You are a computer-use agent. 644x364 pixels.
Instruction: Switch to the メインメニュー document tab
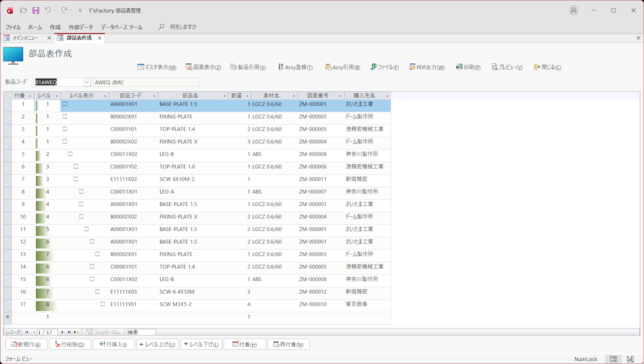point(25,38)
